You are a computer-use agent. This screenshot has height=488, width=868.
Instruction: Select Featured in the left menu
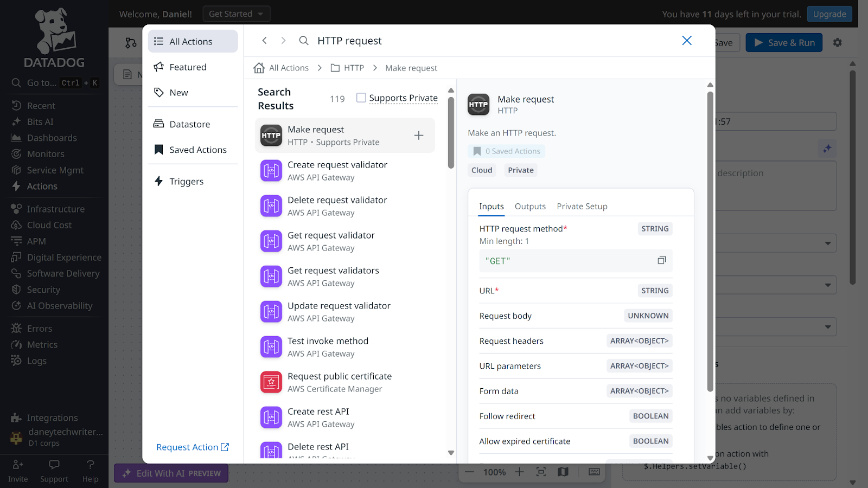pos(193,67)
